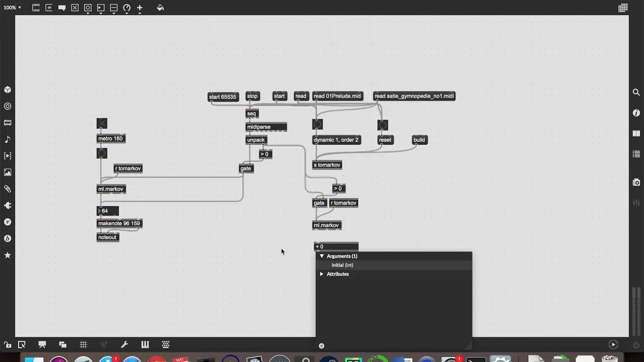Click the number box showing 64

pyautogui.click(x=108, y=211)
